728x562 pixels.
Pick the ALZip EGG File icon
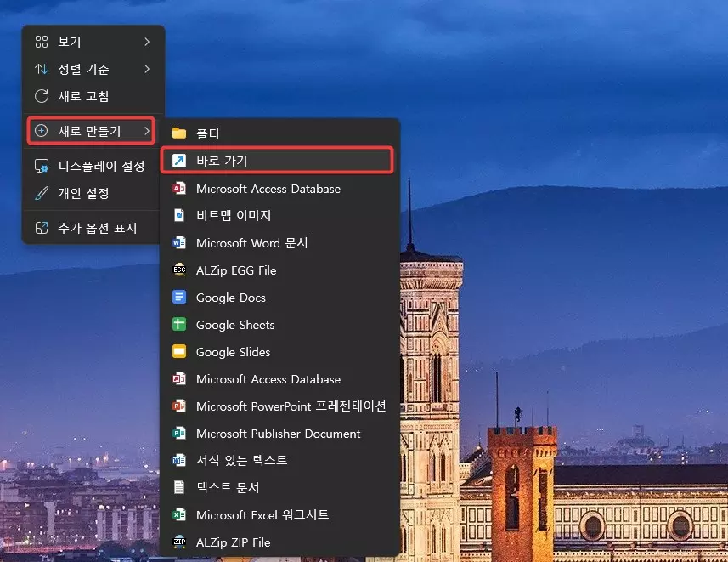[179, 270]
